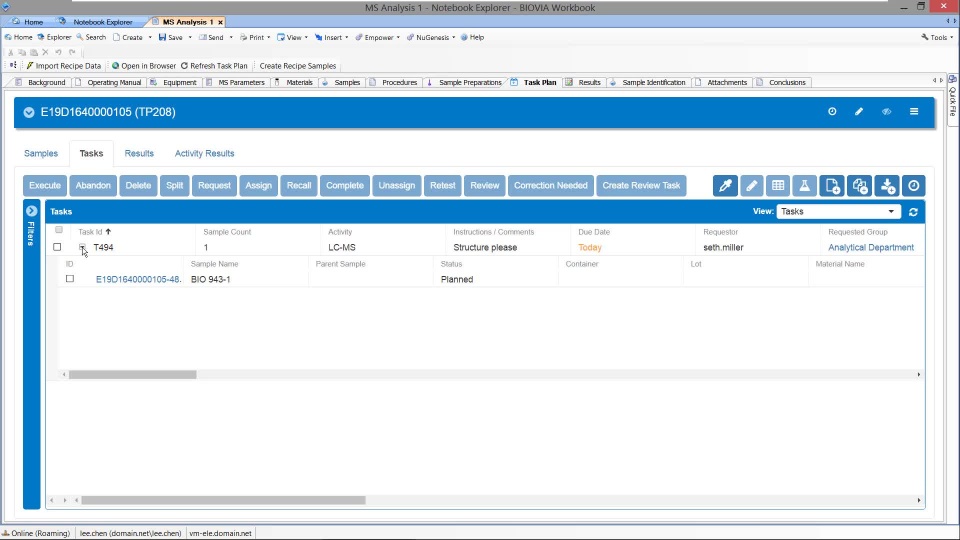960x540 pixels.
Task: Click the tasks grid horizontal scrollbar thumb
Action: [132, 375]
